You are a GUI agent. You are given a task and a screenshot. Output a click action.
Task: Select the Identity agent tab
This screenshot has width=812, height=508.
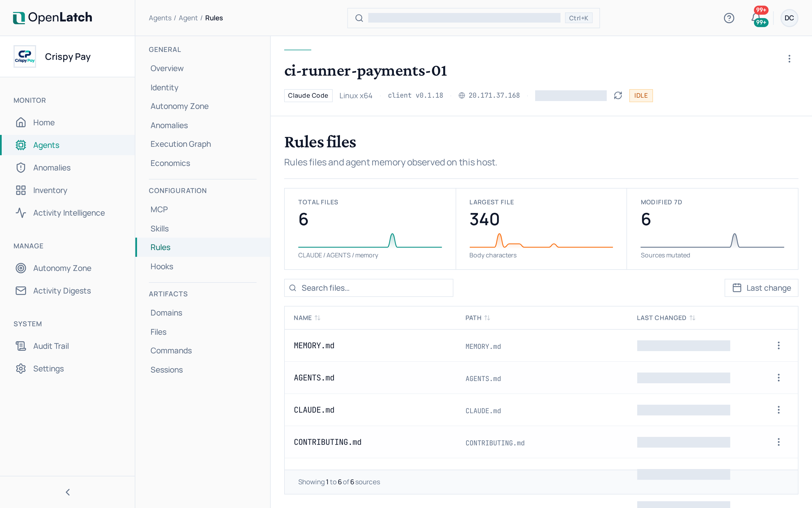click(203, 87)
